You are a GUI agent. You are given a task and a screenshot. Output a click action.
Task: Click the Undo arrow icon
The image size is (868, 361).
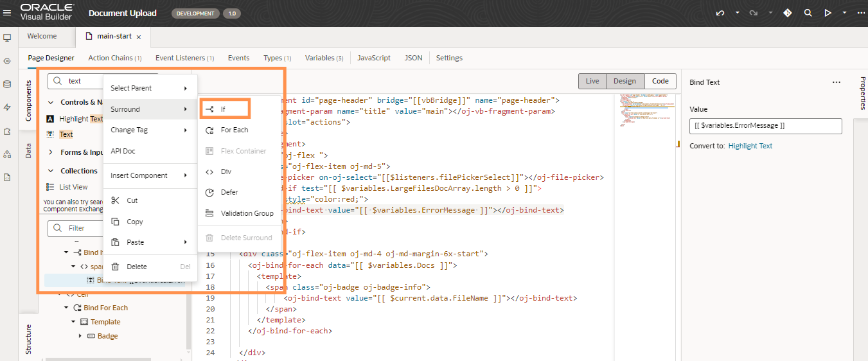(x=720, y=13)
